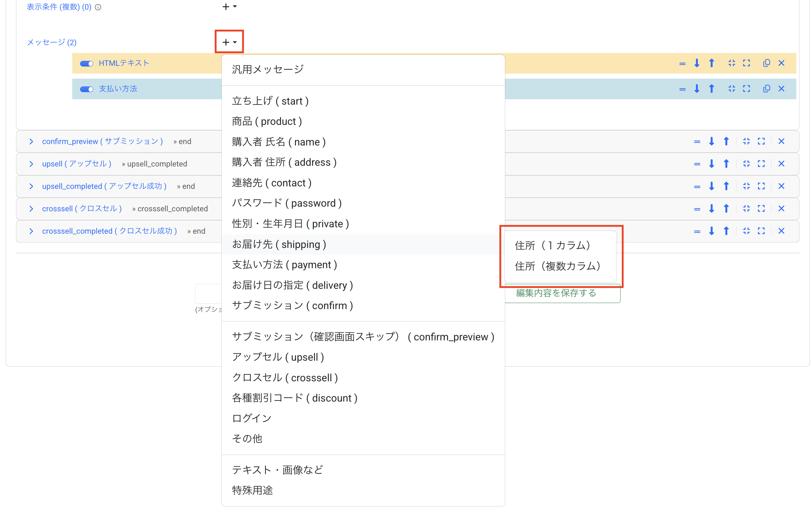The image size is (812, 509).
Task: Expand the 支払い方法 row fullscreen
Action: click(x=746, y=89)
